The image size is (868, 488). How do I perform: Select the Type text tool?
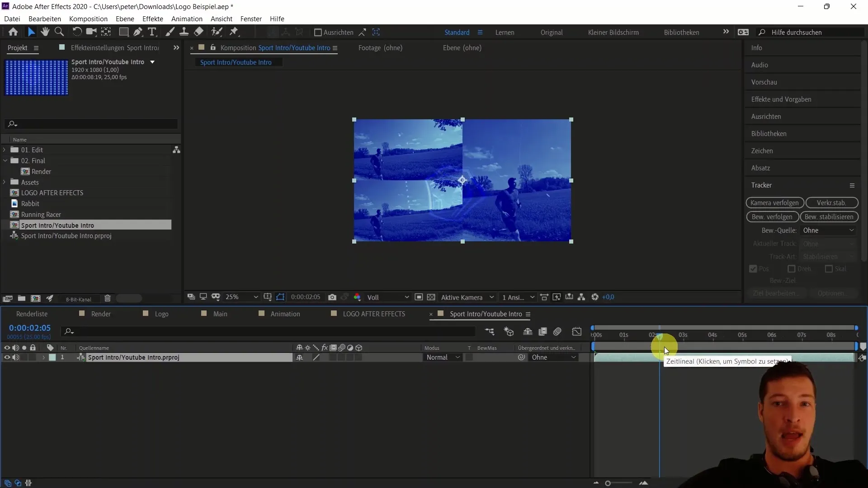point(152,32)
